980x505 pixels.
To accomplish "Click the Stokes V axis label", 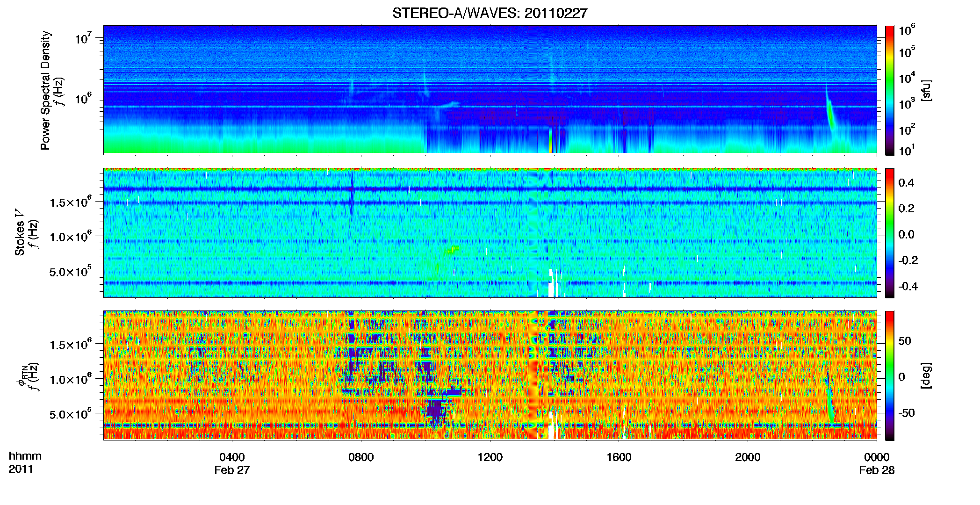I will (x=20, y=232).
